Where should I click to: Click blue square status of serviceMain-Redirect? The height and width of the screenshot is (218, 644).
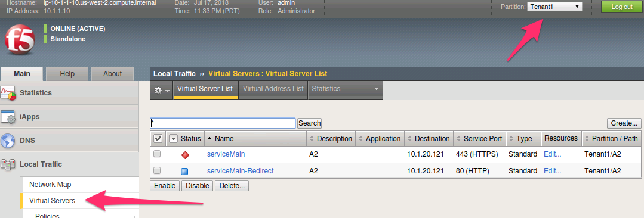[185, 171]
